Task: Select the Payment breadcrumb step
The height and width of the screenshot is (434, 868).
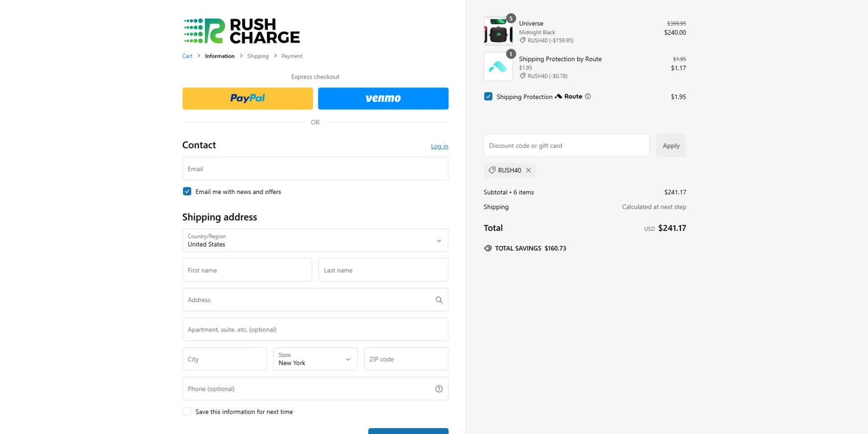Action: click(x=292, y=56)
